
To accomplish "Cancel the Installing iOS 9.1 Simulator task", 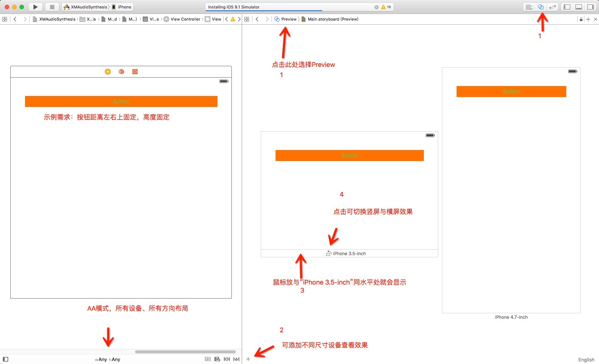I will click(376, 7).
